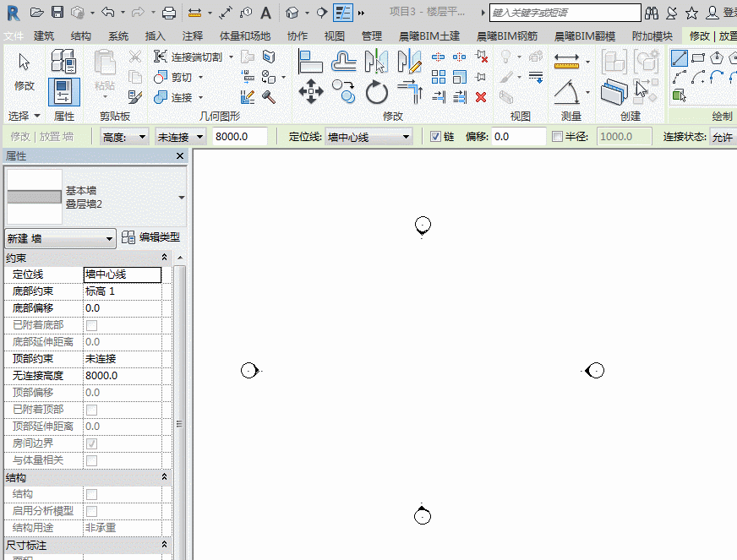Select the rectangle tool in 绘制 panel
The height and width of the screenshot is (560, 737).
point(698,57)
